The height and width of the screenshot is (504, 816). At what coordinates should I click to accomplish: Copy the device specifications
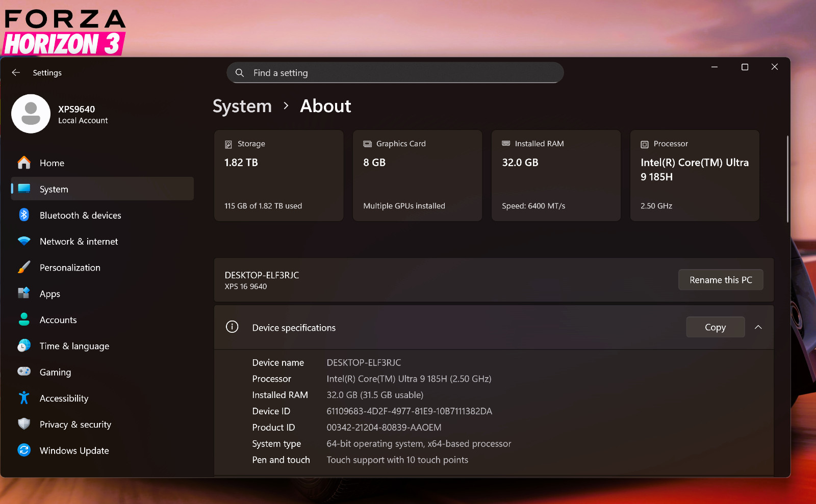715,327
